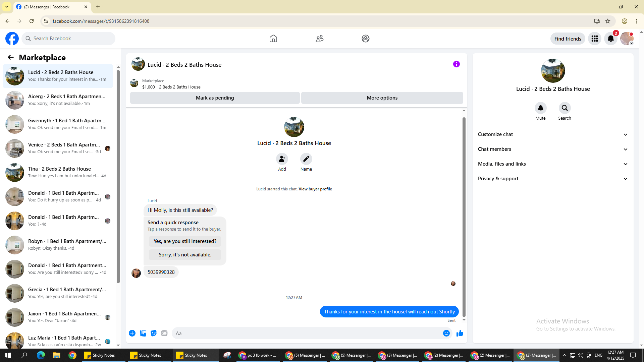Open more actions plus icon in composer
Image resolution: width=644 pixels, height=362 pixels.
click(x=132, y=333)
